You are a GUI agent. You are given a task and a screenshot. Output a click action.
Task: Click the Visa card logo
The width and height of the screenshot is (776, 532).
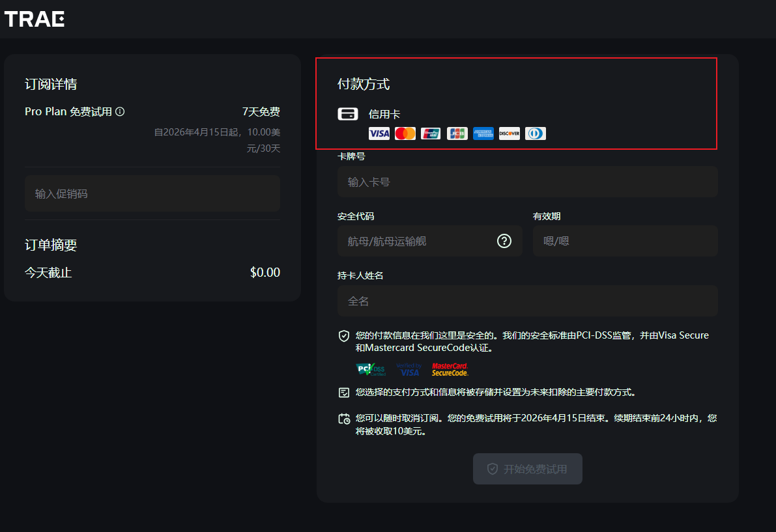379,133
